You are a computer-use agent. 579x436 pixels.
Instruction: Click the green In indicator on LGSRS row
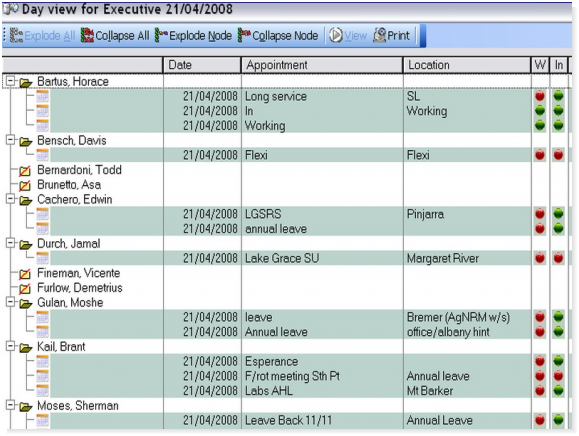558,214
